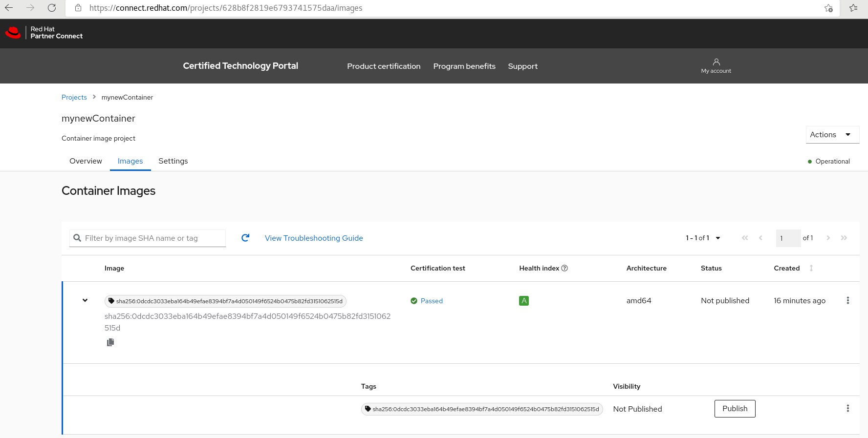
Task: Collapse the expanded image row chevron
Action: pos(85,300)
